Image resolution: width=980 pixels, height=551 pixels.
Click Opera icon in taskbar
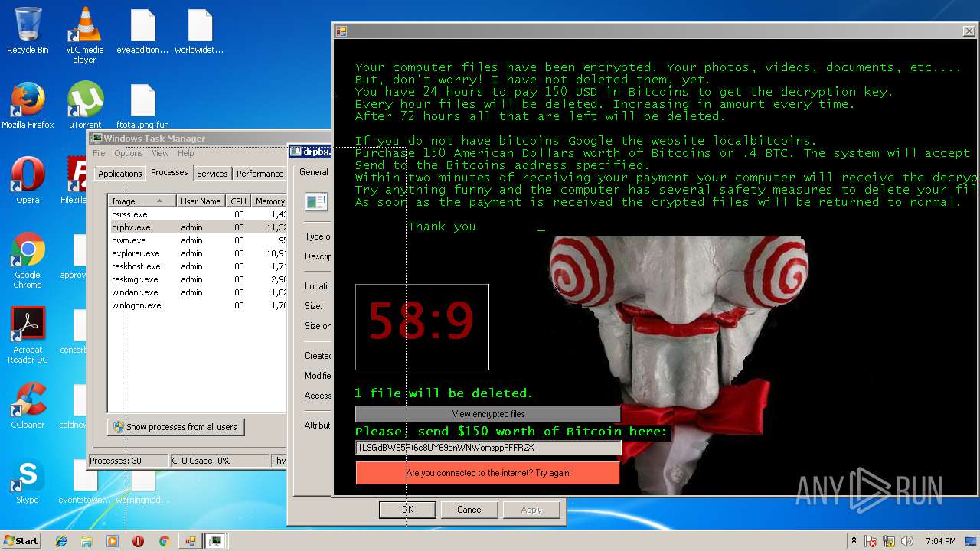138,541
